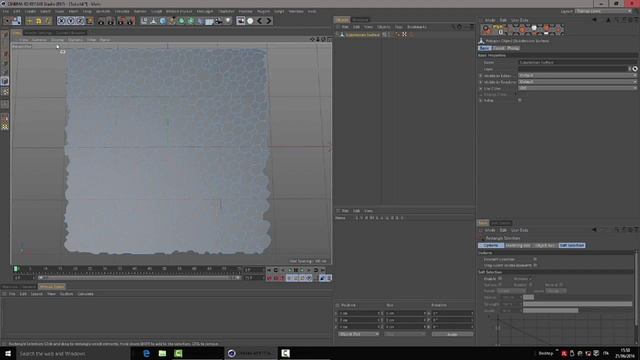640x360 pixels.
Task: Click the timeline preview range slider bar
Action: [x=139, y=278]
